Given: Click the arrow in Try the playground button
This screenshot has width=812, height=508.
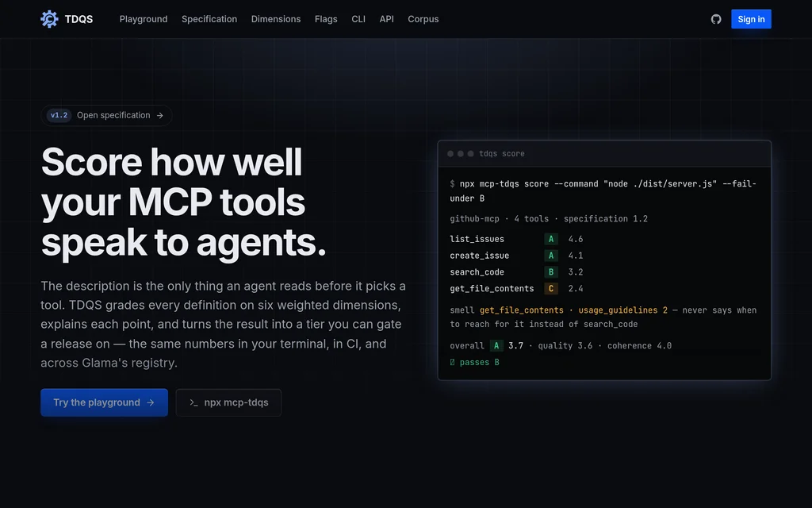Looking at the screenshot, I should pos(150,402).
